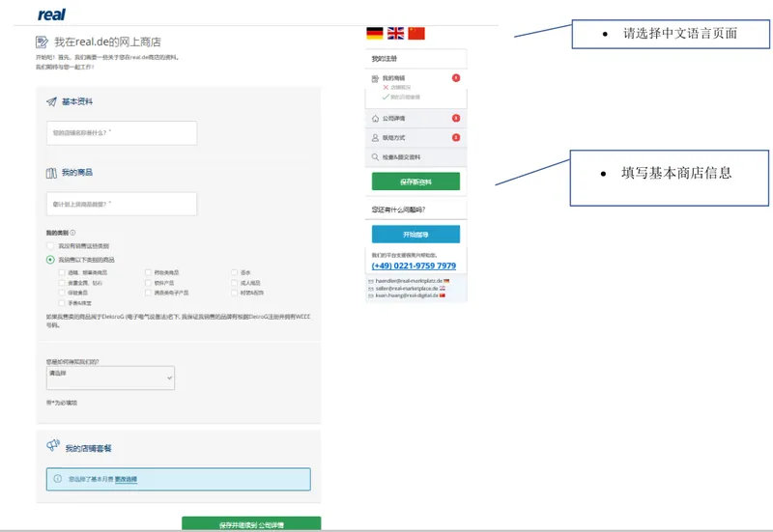This screenshot has height=532, width=773.
Task: Tick the 软件产品 category checkbox
Action: tap(148, 283)
